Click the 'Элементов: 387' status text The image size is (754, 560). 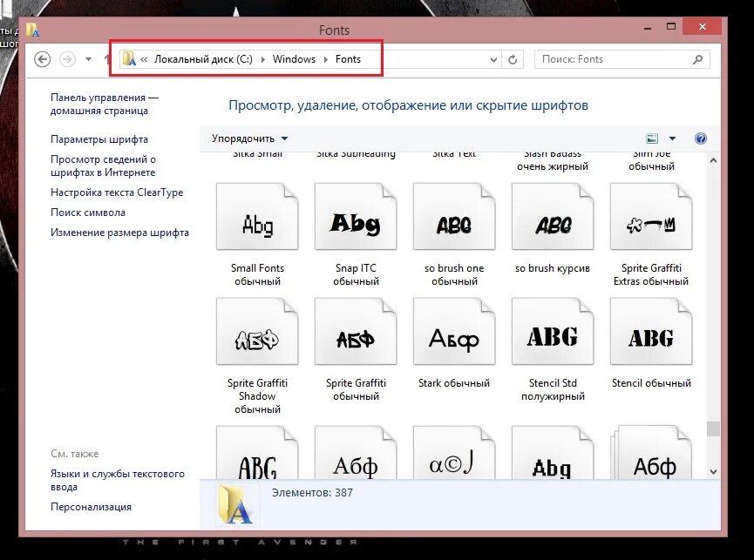coord(312,493)
